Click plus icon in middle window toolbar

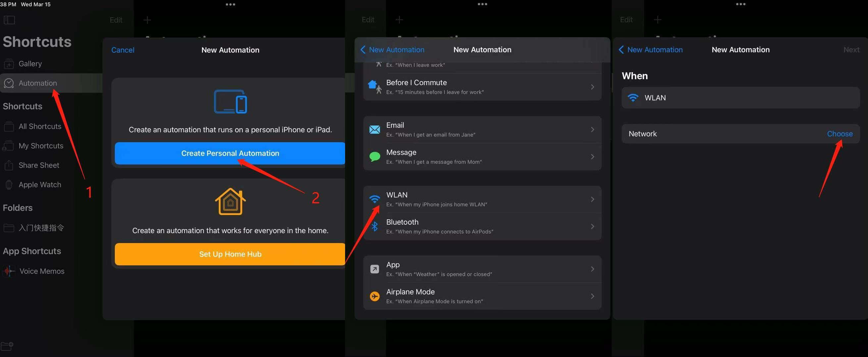coord(399,20)
